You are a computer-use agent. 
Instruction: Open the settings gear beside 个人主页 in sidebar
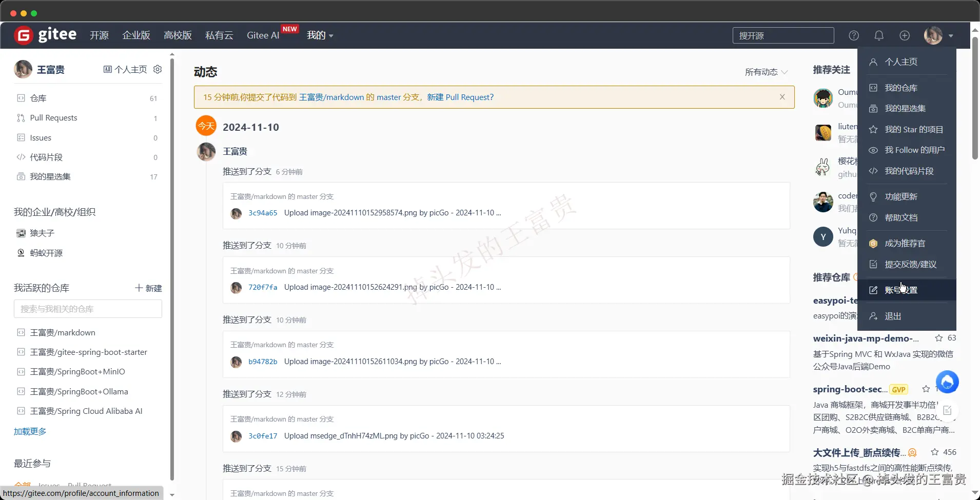coord(158,69)
